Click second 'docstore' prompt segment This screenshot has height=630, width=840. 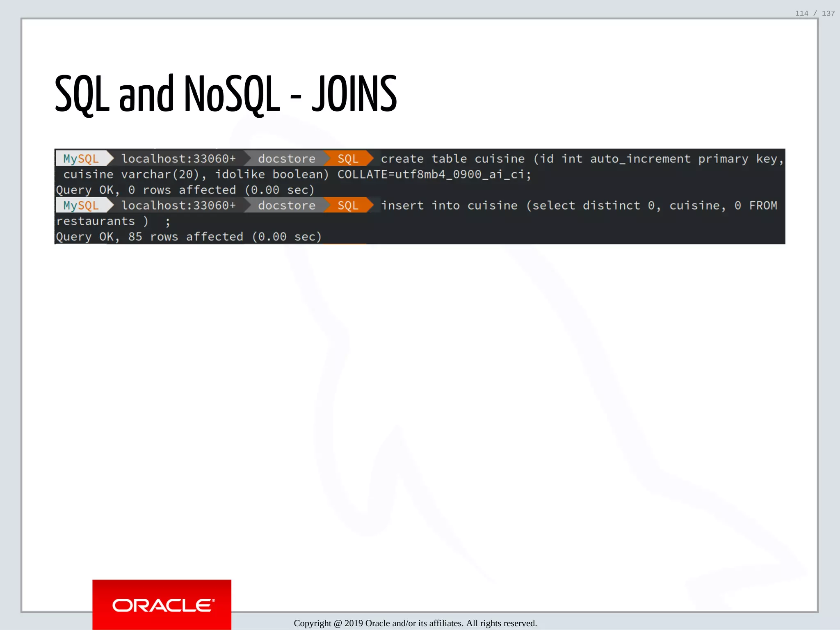[x=287, y=205]
